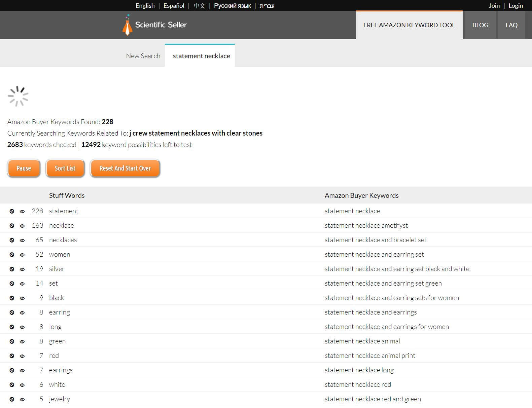Click the block icon for 'jewelry'

pyautogui.click(x=12, y=399)
